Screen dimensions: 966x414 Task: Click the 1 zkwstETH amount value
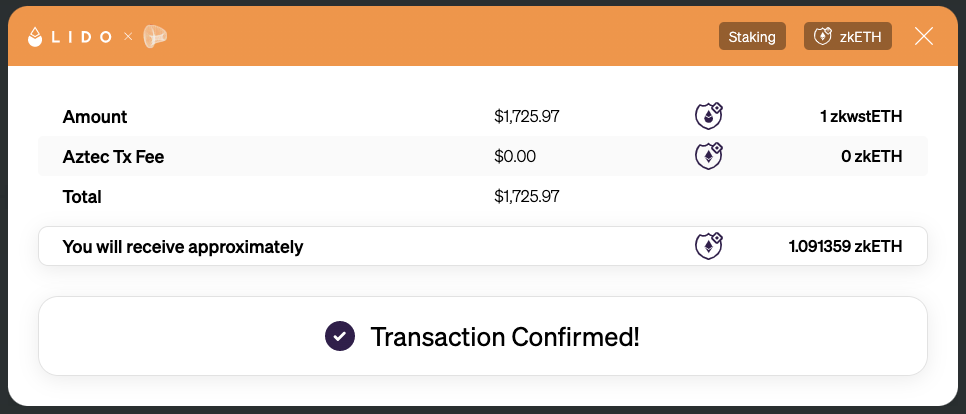(x=861, y=116)
